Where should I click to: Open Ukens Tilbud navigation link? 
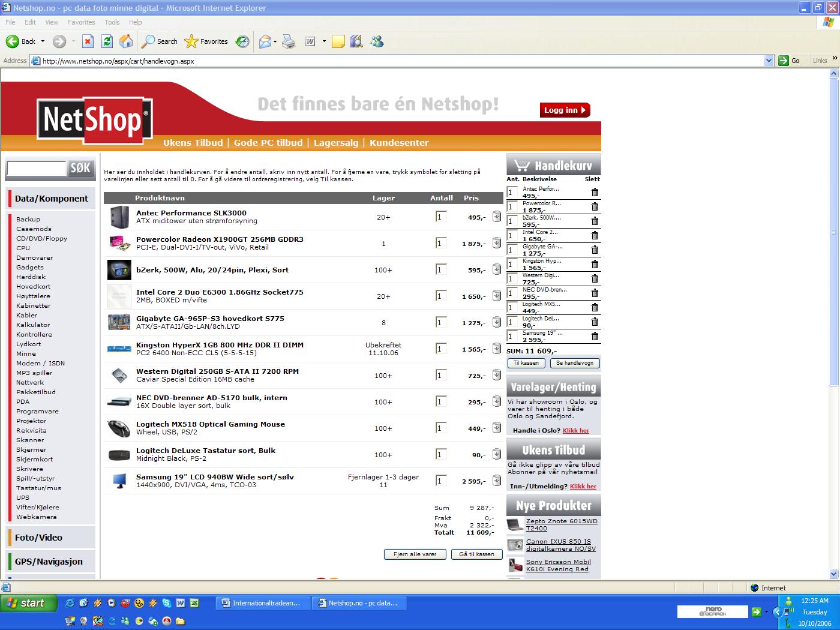[193, 143]
